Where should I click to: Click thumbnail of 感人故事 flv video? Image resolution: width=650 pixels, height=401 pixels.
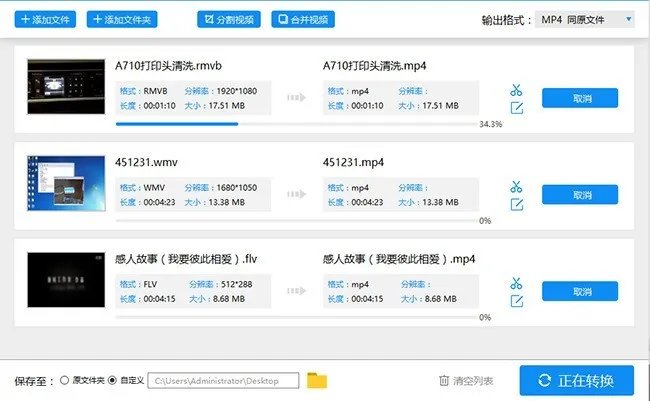click(66, 280)
